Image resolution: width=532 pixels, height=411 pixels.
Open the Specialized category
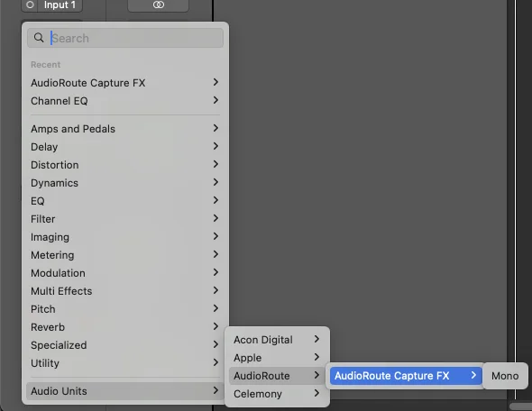click(x=125, y=344)
